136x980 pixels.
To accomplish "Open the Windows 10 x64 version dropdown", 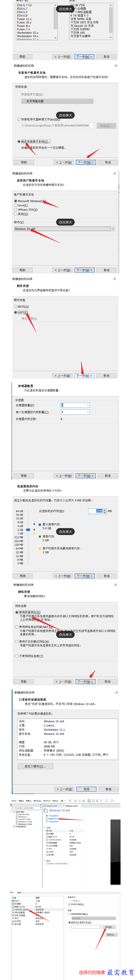I will (x=64, y=229).
